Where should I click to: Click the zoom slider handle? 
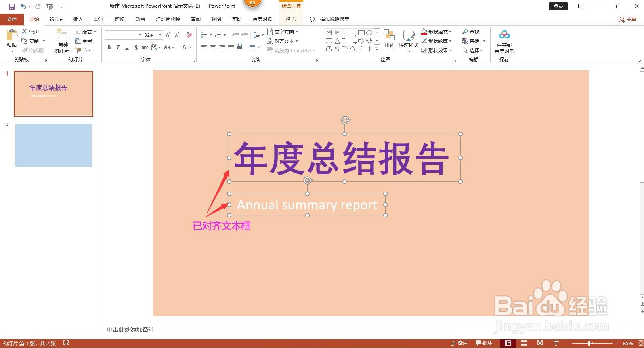pyautogui.click(x=589, y=343)
